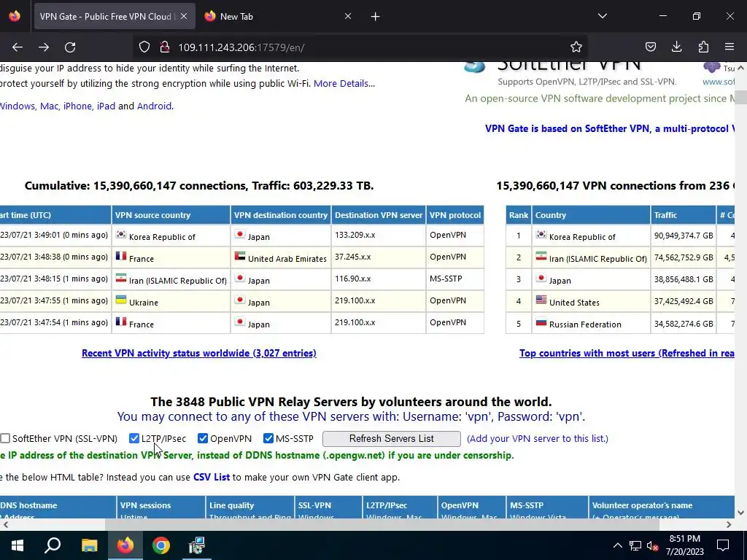Image resolution: width=747 pixels, height=560 pixels.
Task: Click the muted volume tray icon
Action: pyautogui.click(x=653, y=545)
